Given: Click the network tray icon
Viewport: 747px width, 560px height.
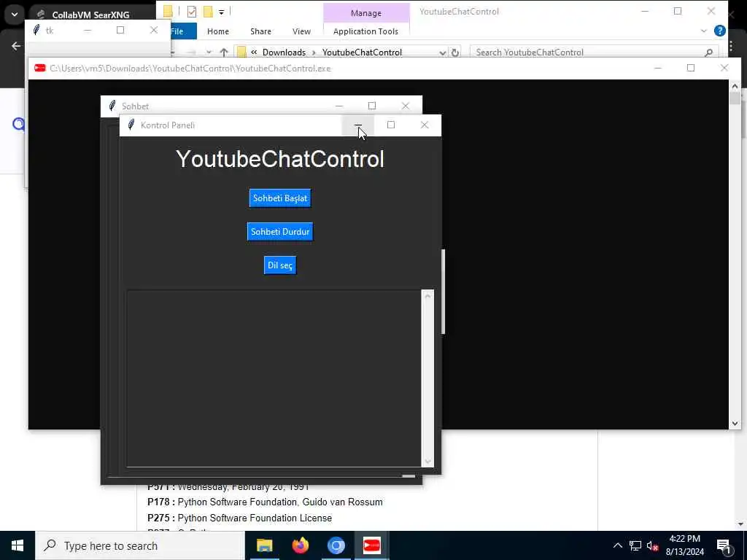Looking at the screenshot, I should 635,545.
